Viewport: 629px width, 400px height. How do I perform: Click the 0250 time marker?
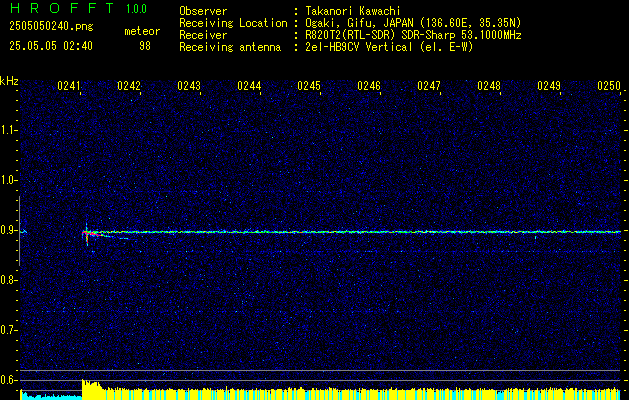pos(609,86)
